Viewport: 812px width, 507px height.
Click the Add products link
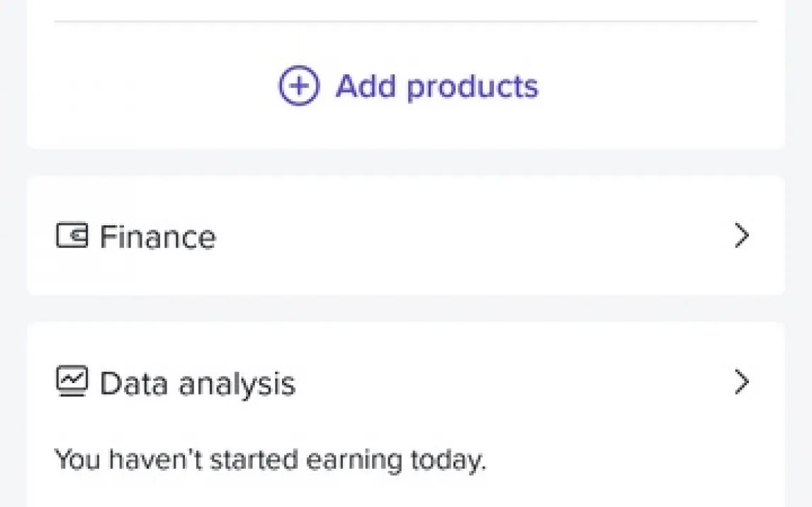[409, 86]
